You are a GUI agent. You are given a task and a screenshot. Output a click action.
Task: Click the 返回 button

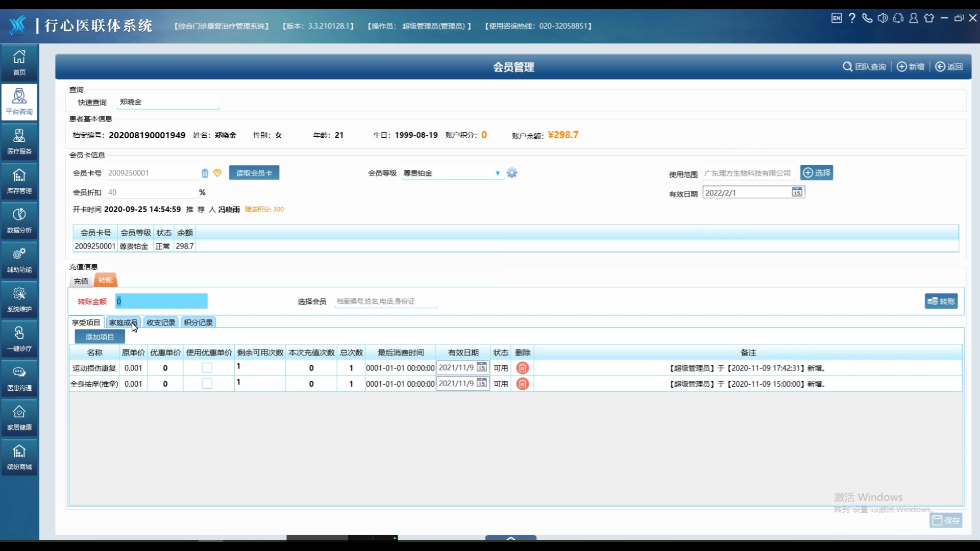949,67
